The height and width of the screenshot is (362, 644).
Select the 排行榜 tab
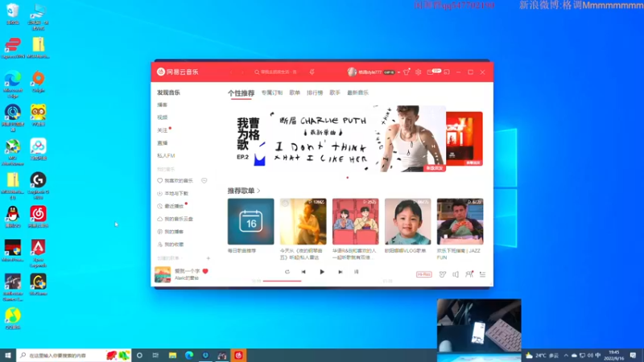(x=315, y=93)
